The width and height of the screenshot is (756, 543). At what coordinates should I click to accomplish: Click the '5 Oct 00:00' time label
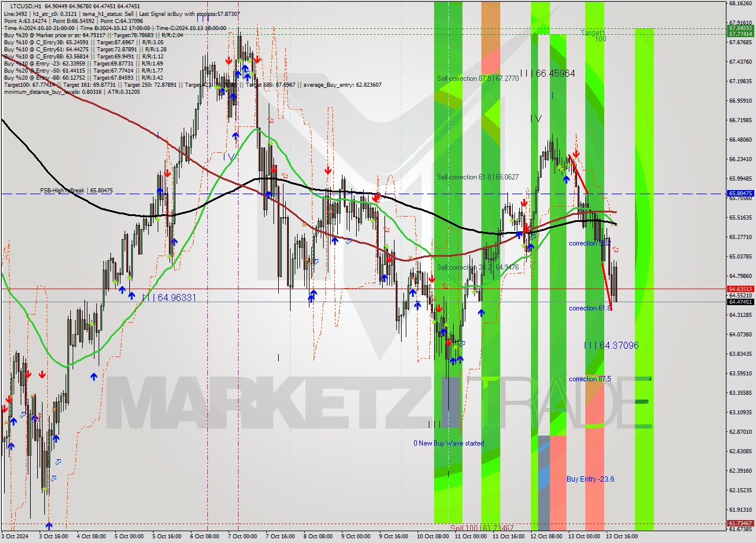tap(129, 537)
